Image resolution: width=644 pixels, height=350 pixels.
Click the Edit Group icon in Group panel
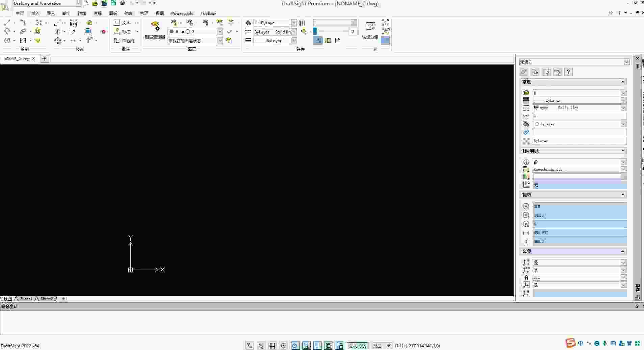[385, 31]
